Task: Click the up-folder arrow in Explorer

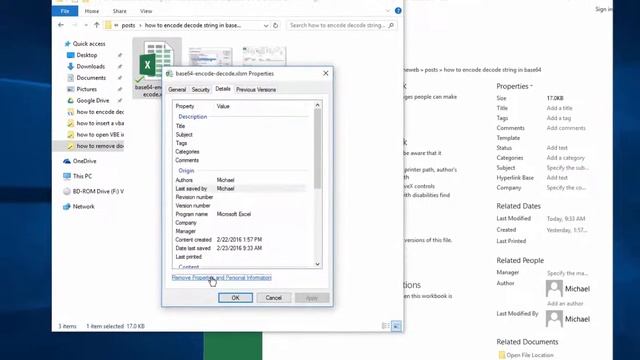Action: click(96, 25)
